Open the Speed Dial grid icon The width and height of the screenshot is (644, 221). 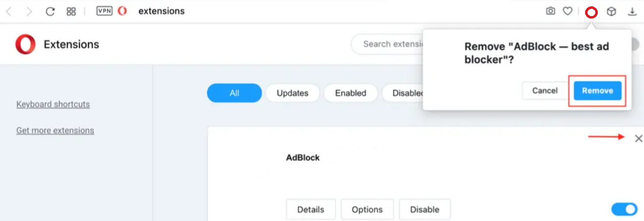pyautogui.click(x=71, y=12)
